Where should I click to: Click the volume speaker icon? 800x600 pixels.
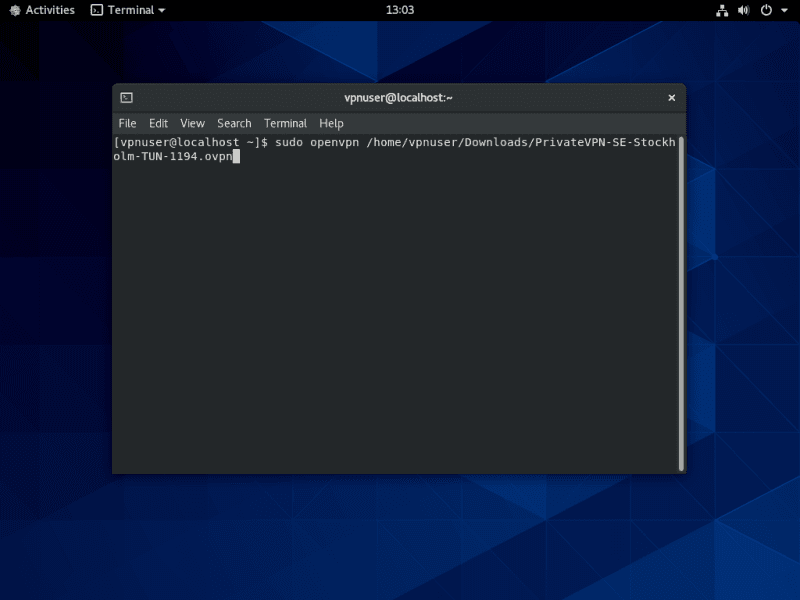pos(743,10)
